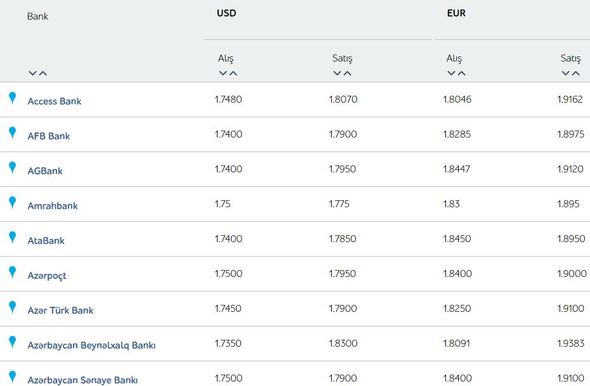Sort EUR Satış ascending with up chevron
590x386 pixels.
click(576, 73)
